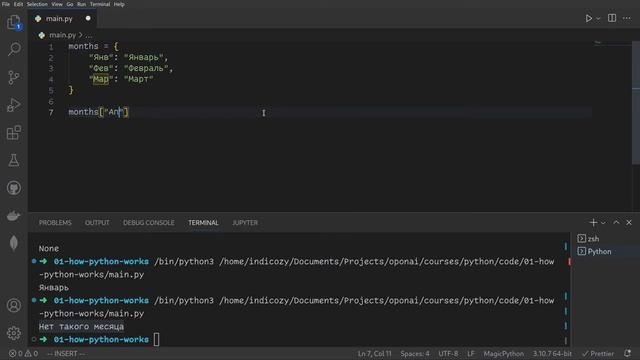640x360 pixels.
Task: Click the "Мар" key in dictionary
Action: tap(100, 79)
